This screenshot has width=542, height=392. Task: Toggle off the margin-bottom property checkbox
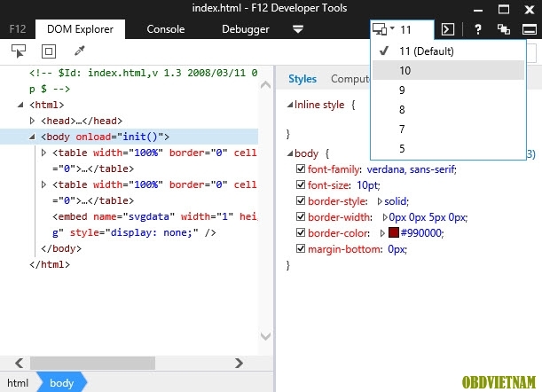(x=300, y=248)
